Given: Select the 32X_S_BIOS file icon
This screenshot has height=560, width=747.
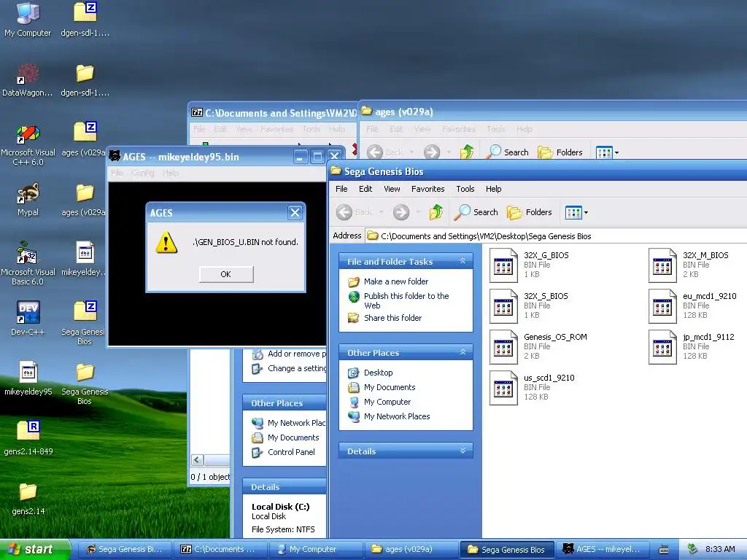Looking at the screenshot, I should coord(503,306).
